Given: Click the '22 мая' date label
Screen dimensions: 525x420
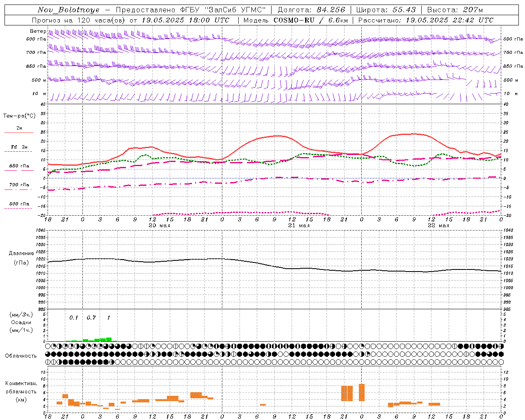Looking at the screenshot, I should click(438, 226).
